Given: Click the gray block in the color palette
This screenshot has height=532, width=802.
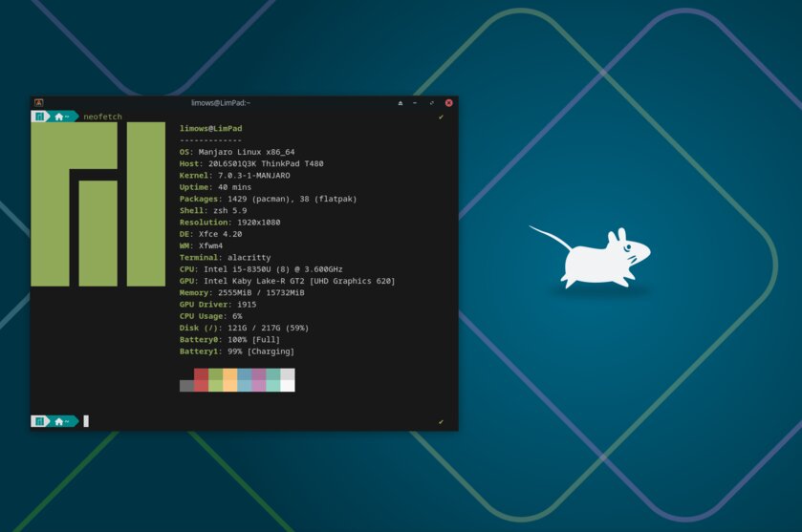Looking at the screenshot, I should tap(186, 386).
